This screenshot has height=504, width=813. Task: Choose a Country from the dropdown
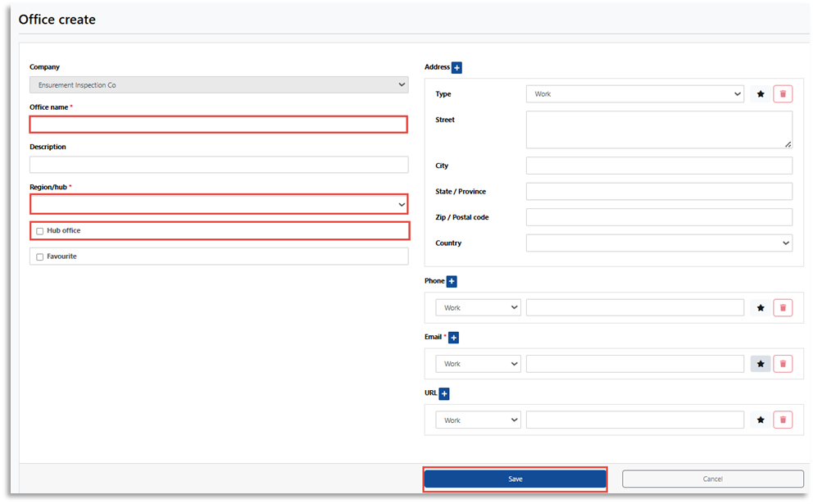click(659, 243)
